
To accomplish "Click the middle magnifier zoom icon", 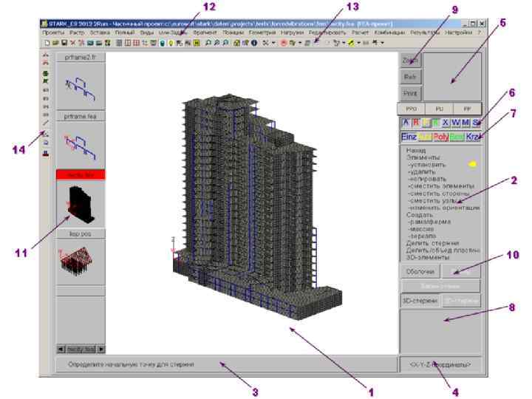I will 216,43.
